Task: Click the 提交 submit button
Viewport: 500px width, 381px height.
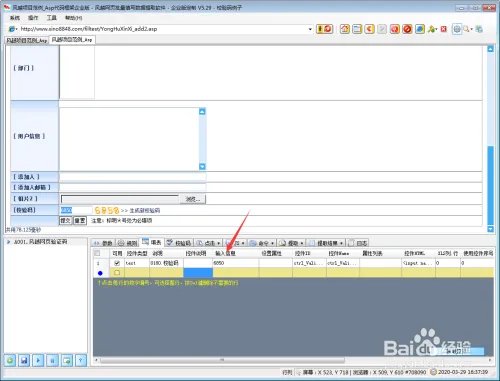Action: click(x=65, y=221)
